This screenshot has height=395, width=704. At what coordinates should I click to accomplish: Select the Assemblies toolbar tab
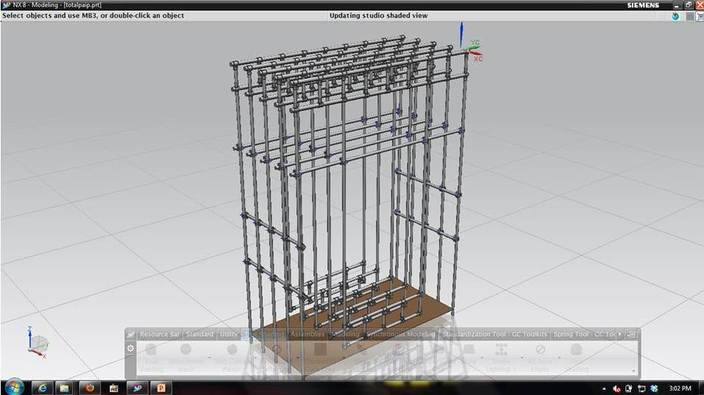point(307,334)
